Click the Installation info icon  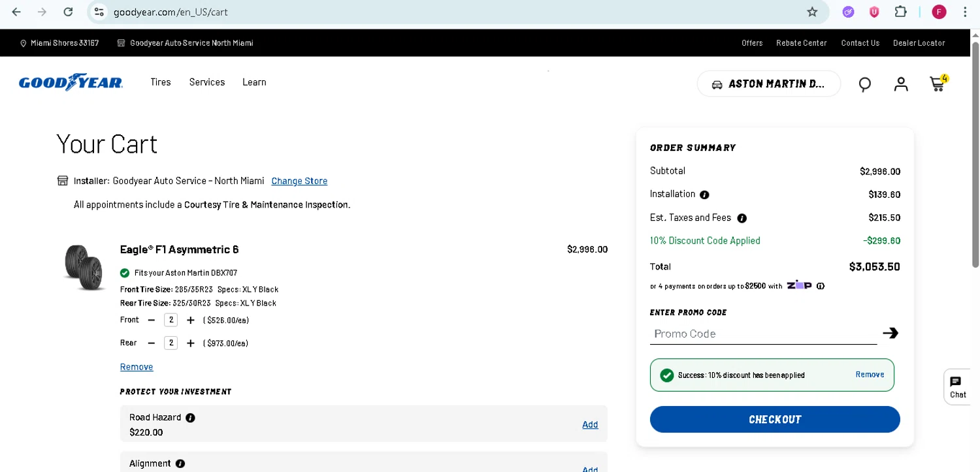tap(704, 195)
